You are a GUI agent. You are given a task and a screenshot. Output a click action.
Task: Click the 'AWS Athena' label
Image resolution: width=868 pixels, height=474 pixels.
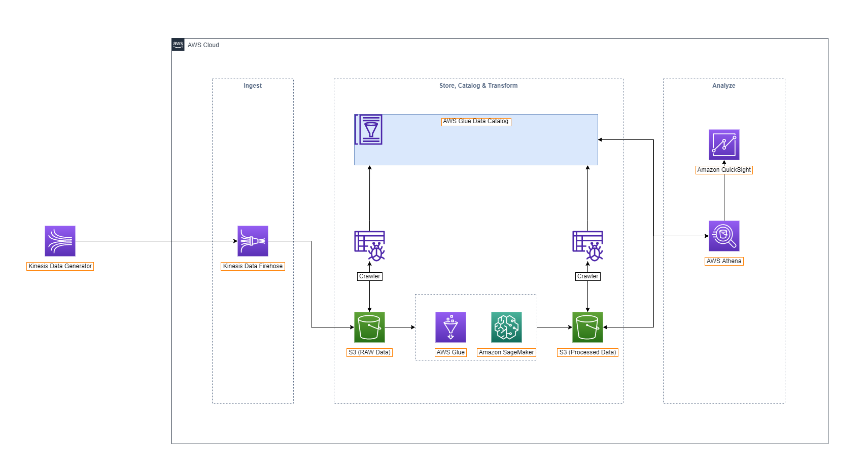[724, 261]
